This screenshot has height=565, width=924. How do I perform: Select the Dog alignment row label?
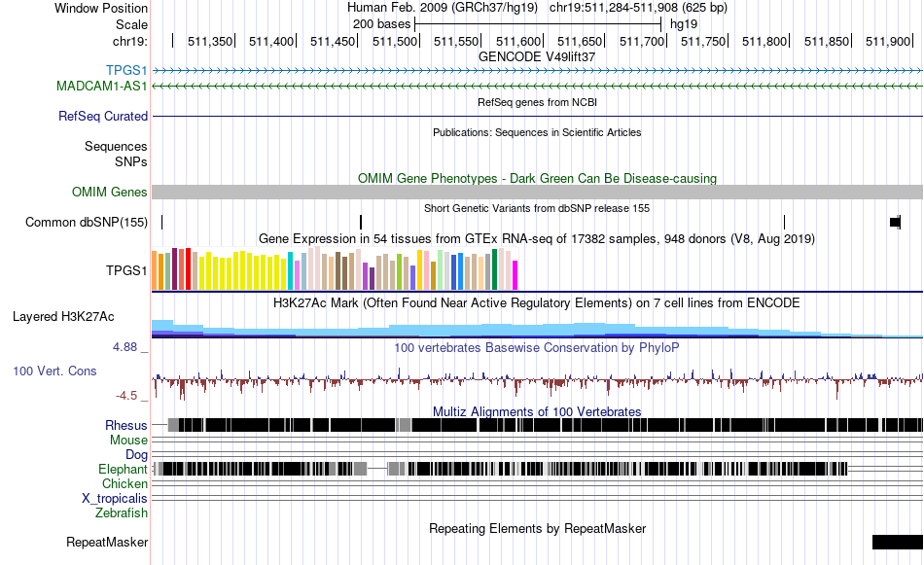(136, 454)
